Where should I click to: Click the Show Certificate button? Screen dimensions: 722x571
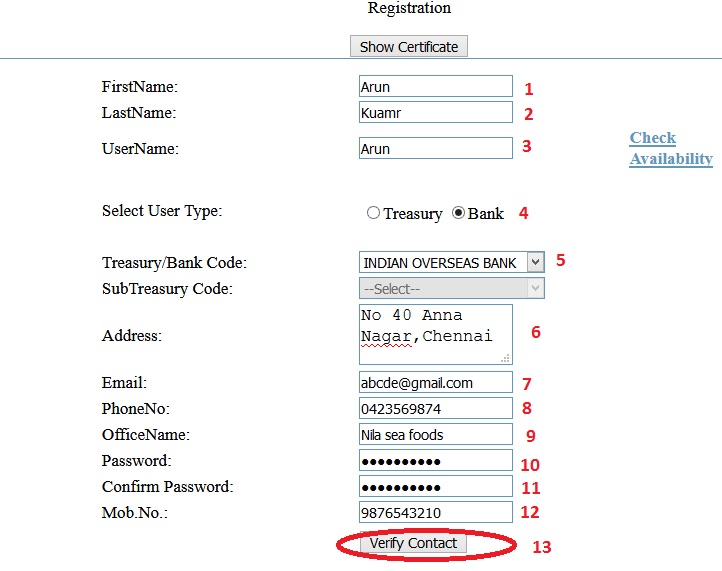click(408, 47)
